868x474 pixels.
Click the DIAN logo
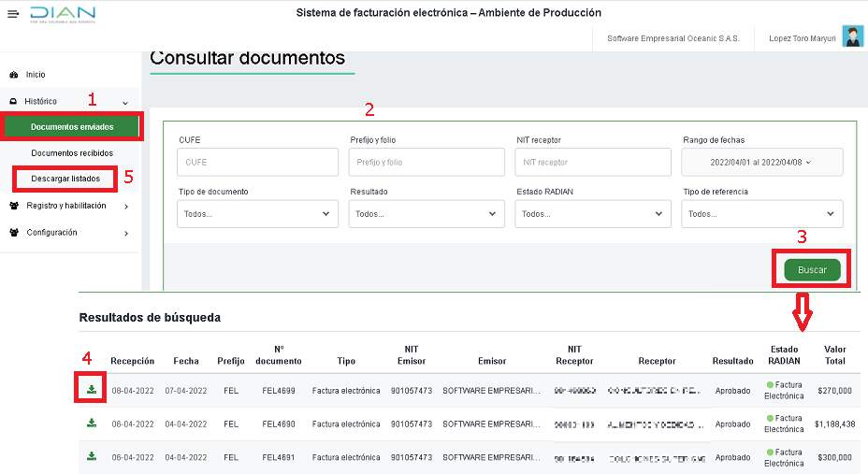click(62, 15)
